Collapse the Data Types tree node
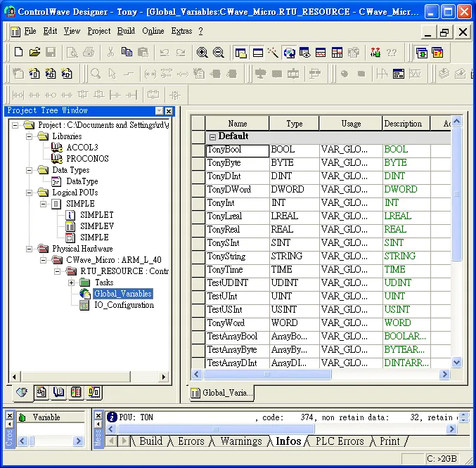 coord(29,170)
